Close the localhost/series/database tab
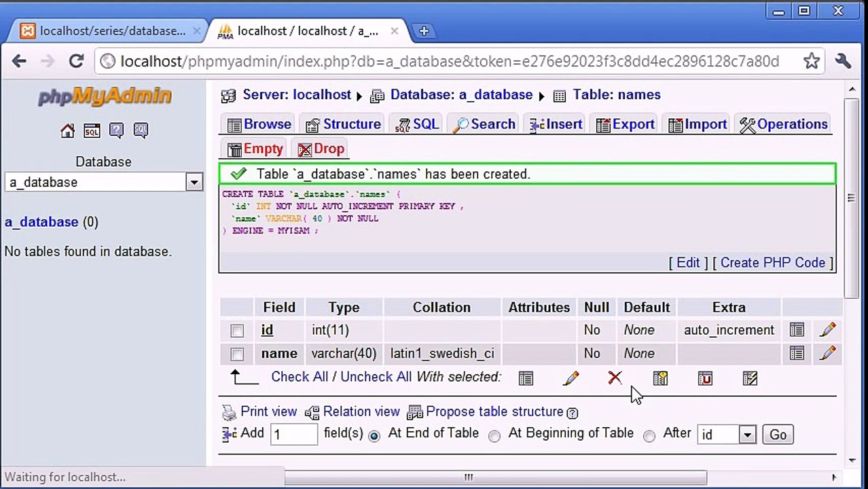This screenshot has height=489, width=868. [196, 31]
